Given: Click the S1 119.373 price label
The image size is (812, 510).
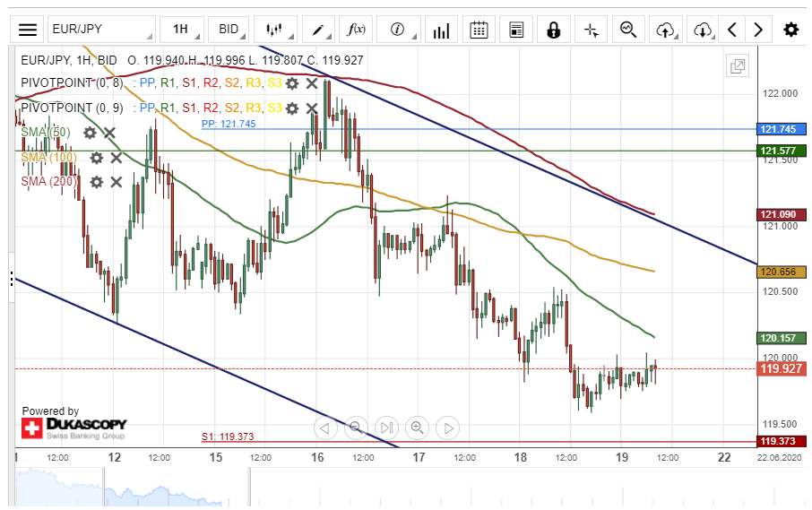Looking at the screenshot, I should tap(781, 441).
